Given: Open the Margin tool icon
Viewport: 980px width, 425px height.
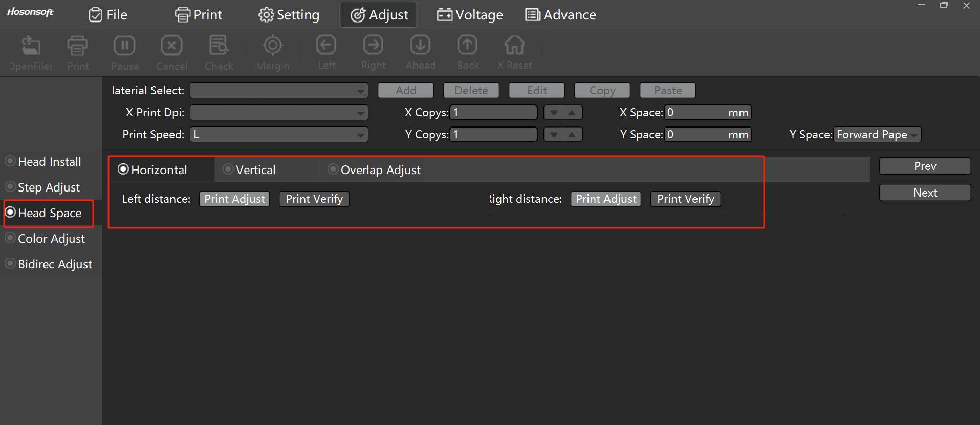Looking at the screenshot, I should click(x=273, y=47).
